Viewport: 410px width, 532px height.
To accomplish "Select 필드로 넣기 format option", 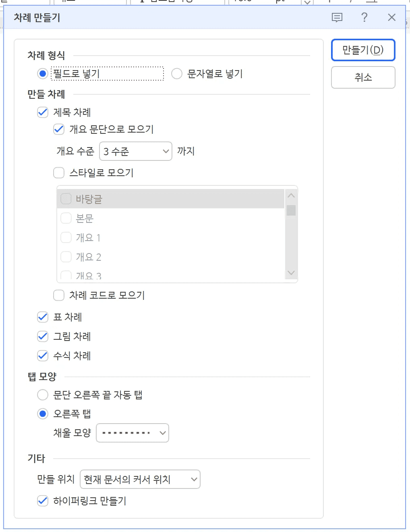I will [x=43, y=74].
